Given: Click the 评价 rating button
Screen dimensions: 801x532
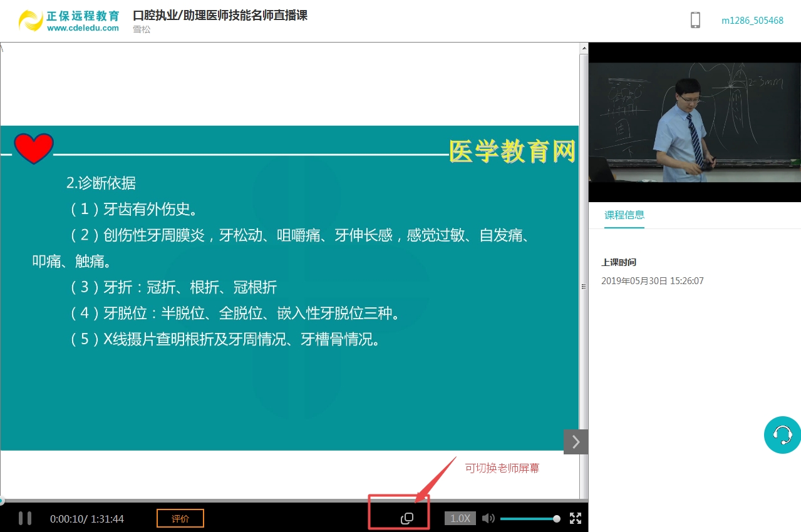Looking at the screenshot, I should (x=180, y=518).
